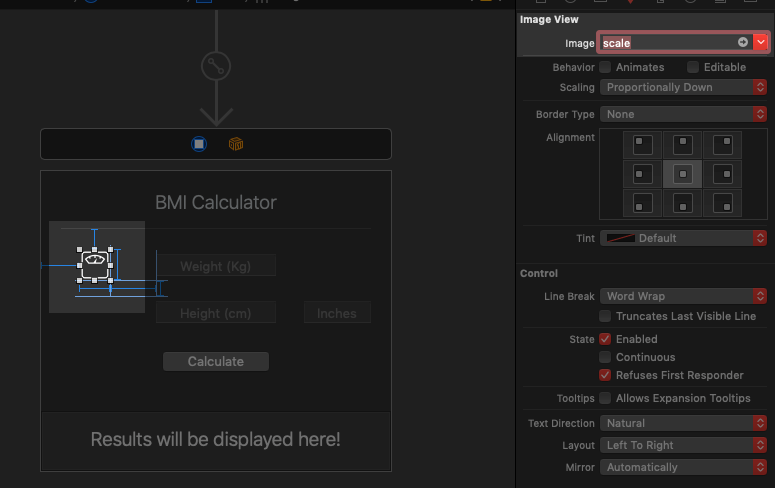Open the Tint color selector
775x488 pixels.
point(683,238)
